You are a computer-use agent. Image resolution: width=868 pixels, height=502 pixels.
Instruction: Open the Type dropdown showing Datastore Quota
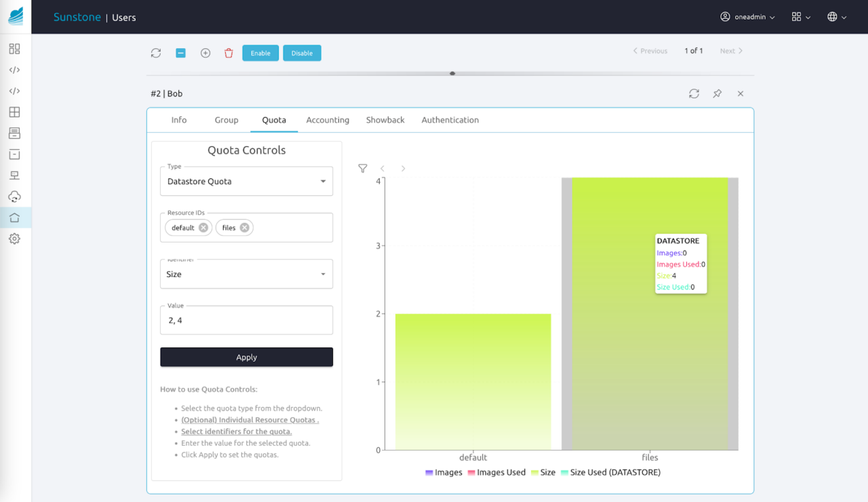click(246, 181)
